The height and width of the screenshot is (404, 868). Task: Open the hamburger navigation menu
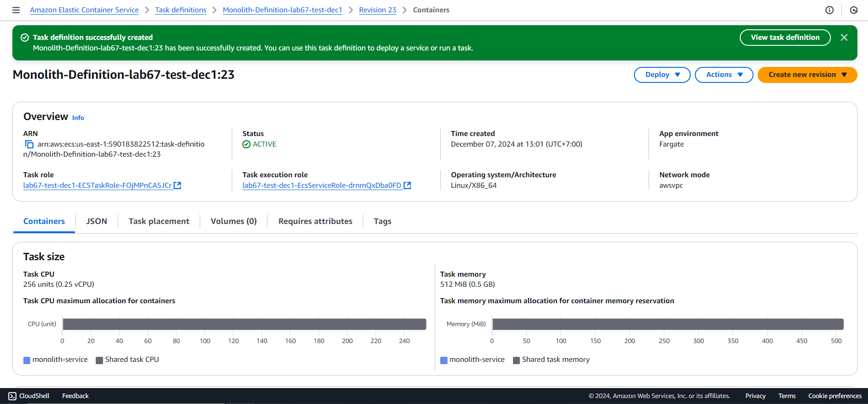(x=16, y=10)
